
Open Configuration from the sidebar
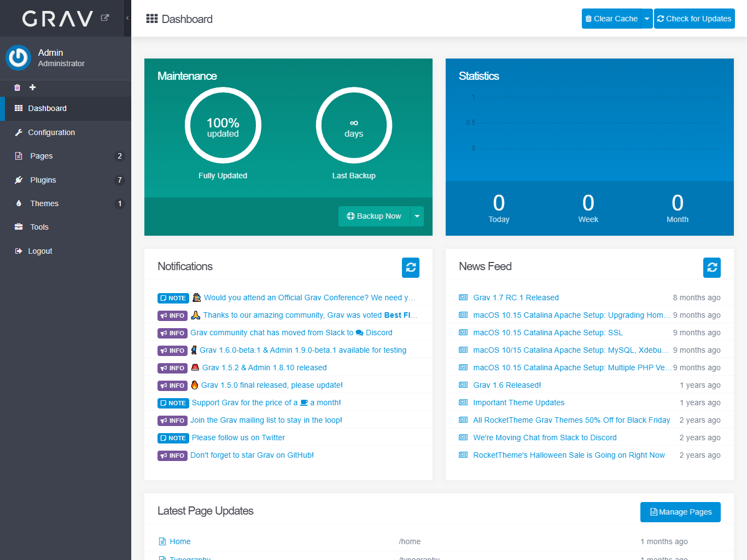tap(66, 132)
